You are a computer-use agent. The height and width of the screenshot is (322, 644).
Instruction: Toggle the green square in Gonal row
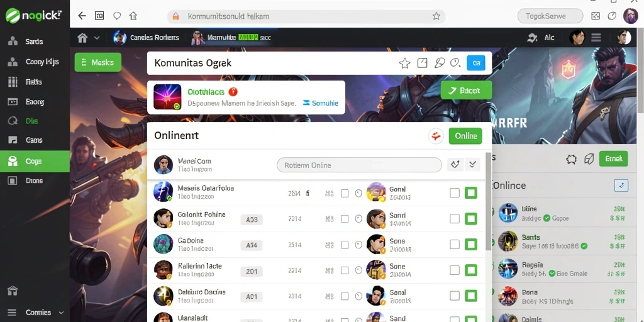click(470, 193)
